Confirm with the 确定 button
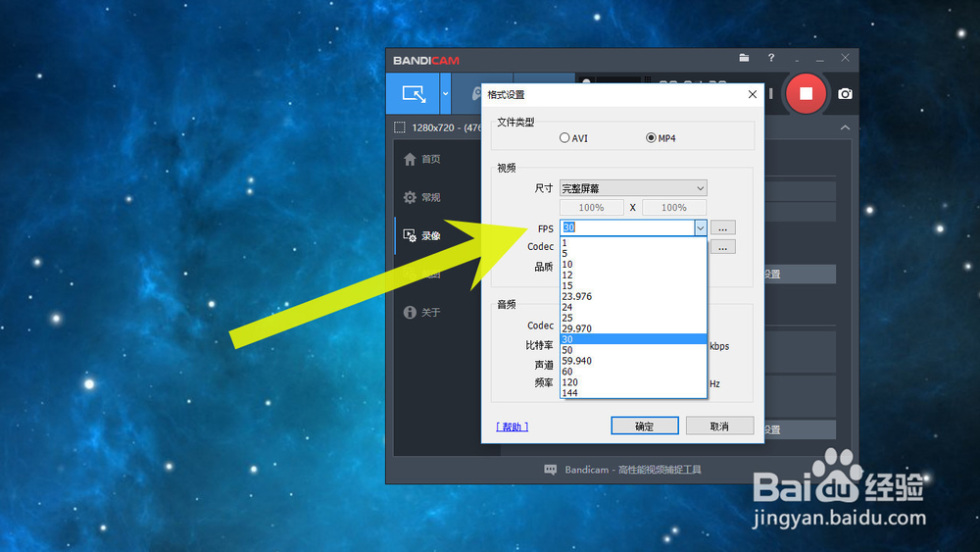 645,426
